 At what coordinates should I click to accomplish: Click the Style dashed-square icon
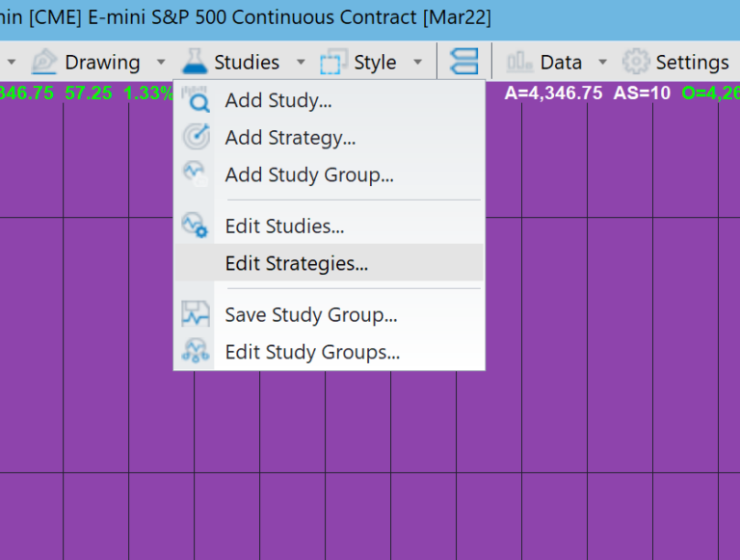tap(333, 63)
